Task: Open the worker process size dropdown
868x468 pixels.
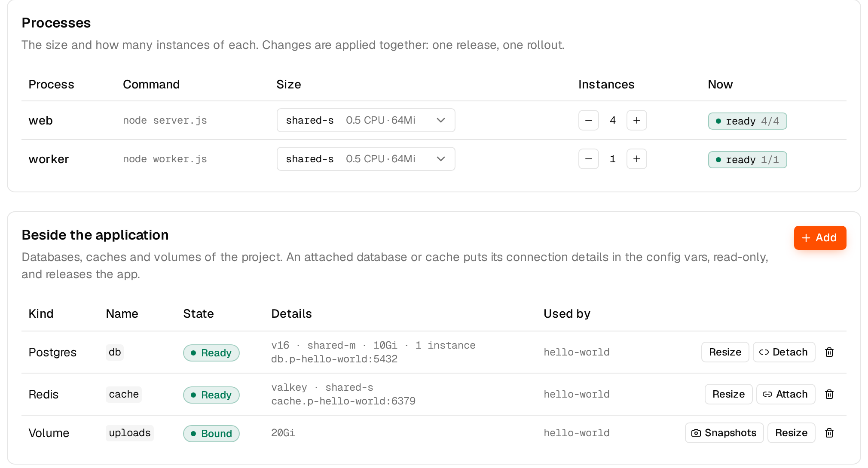Action: click(366, 159)
